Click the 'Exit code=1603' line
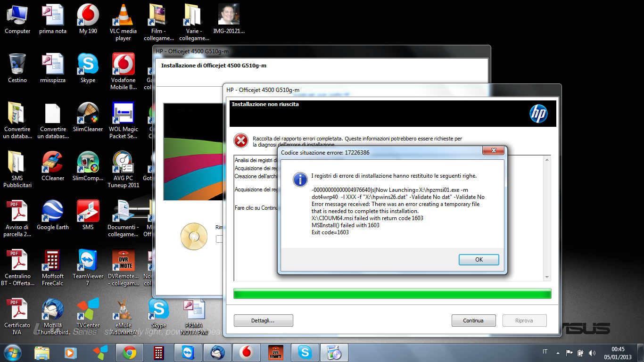This screenshot has width=644, height=362. (330, 232)
